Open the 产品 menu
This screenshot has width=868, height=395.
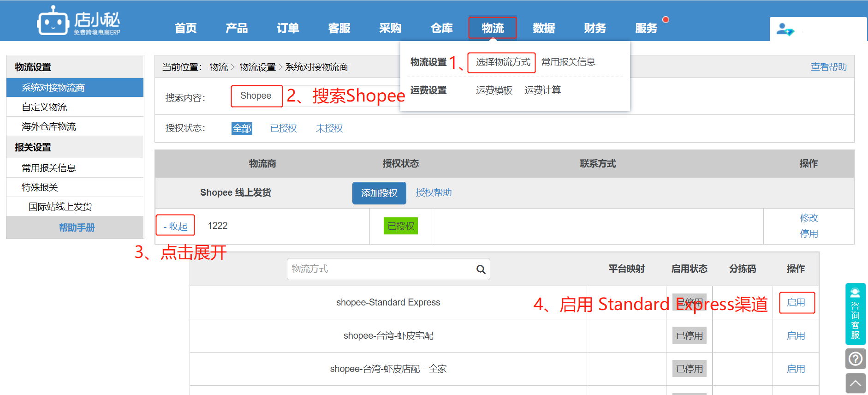click(237, 28)
